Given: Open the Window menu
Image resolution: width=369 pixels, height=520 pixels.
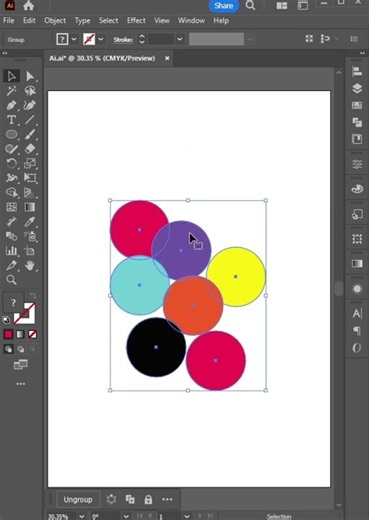Looking at the screenshot, I should coord(191,21).
